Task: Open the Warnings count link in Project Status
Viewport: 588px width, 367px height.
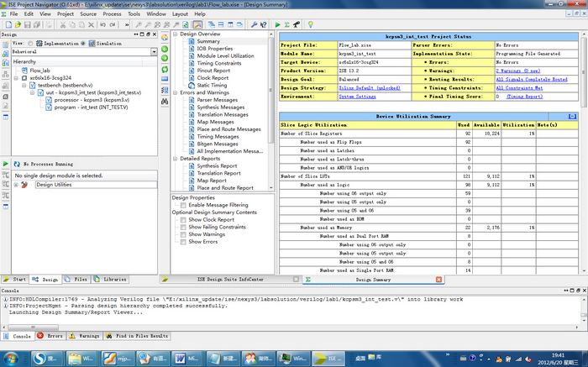Action: point(518,71)
